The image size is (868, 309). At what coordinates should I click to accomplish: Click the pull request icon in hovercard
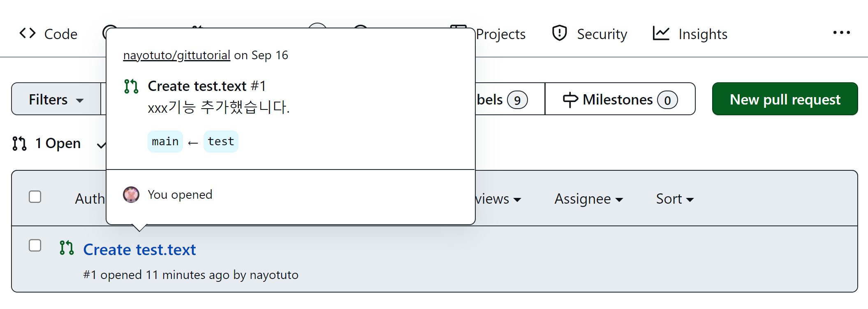(131, 86)
